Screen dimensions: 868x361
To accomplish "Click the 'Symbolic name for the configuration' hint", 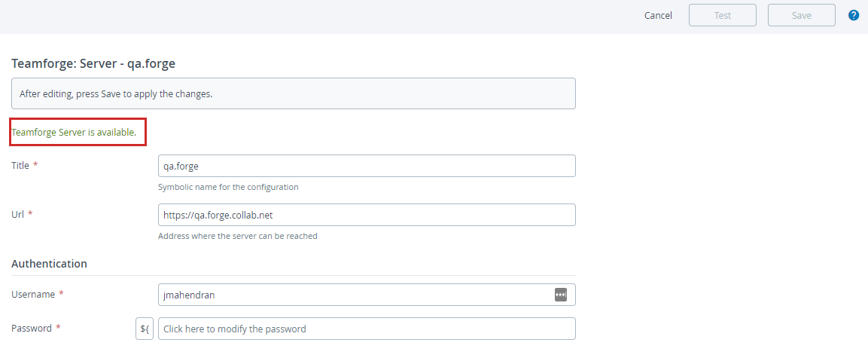I will 228,187.
